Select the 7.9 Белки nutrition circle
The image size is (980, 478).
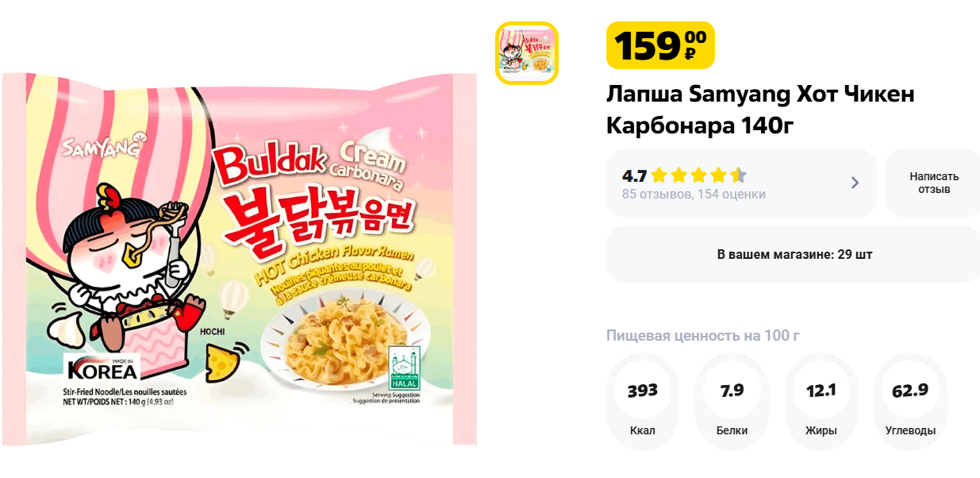point(732,401)
